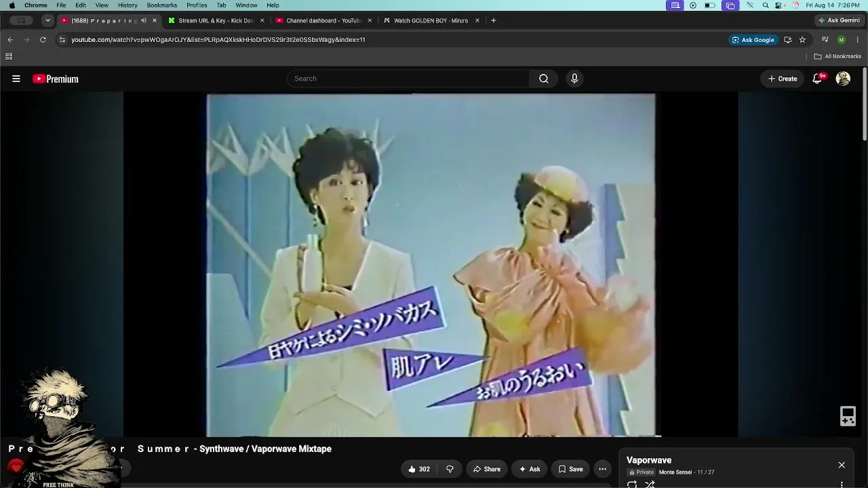Click the gamepad icon at right edge
This screenshot has width=868, height=488.
(848, 416)
